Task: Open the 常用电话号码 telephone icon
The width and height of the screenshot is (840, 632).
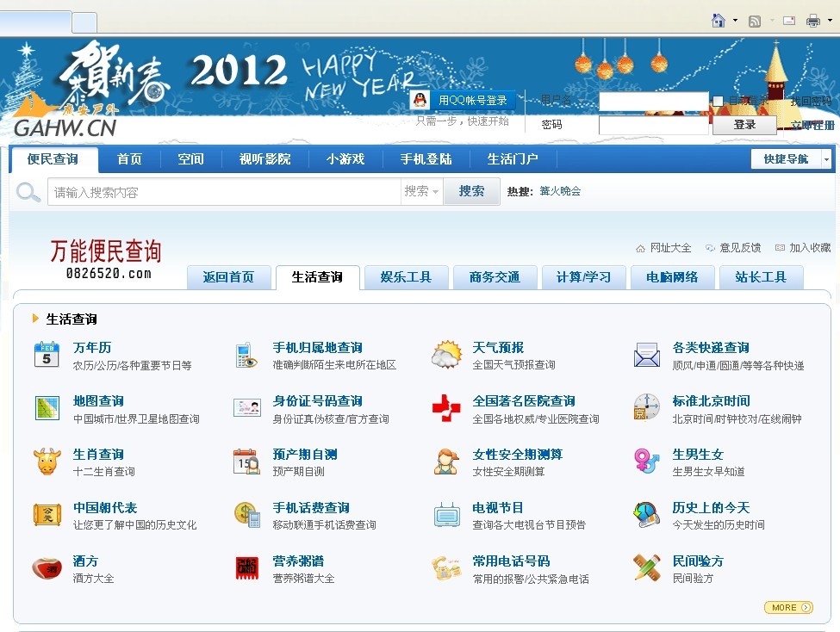Action: click(446, 568)
